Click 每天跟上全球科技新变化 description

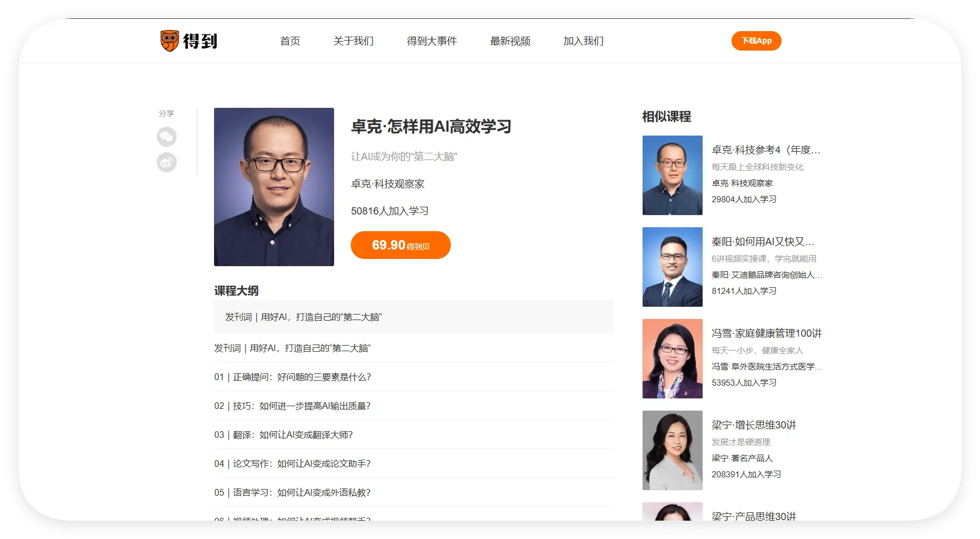pyautogui.click(x=758, y=167)
